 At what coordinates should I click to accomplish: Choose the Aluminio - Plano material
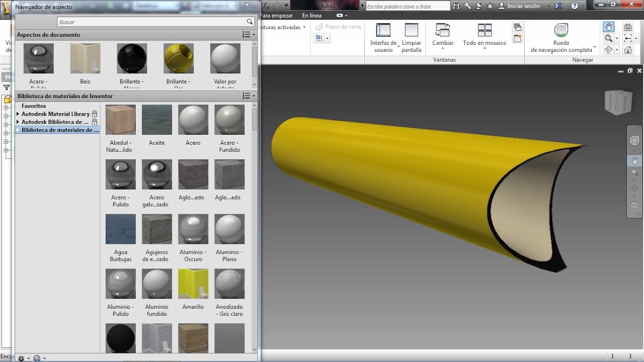click(x=229, y=229)
